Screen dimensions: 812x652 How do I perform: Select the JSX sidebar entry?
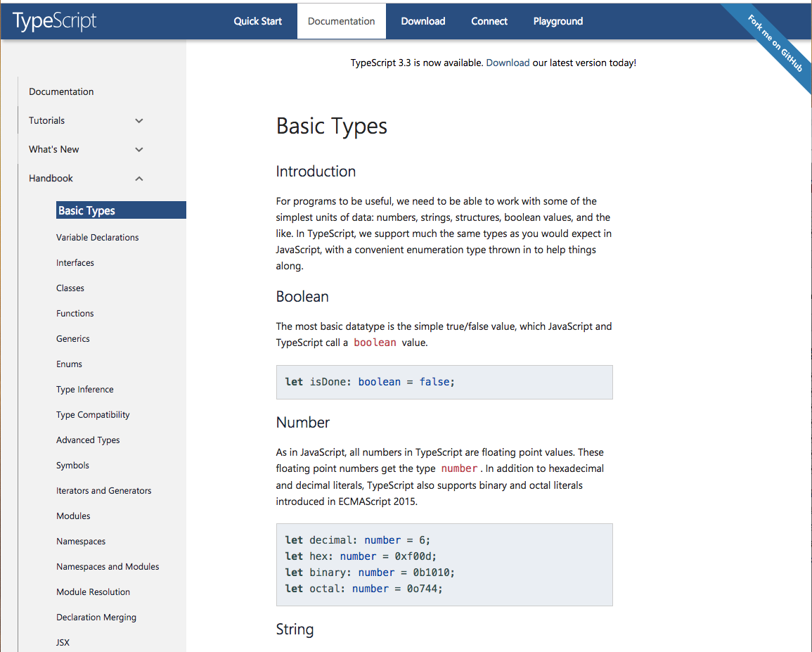pos(62,642)
